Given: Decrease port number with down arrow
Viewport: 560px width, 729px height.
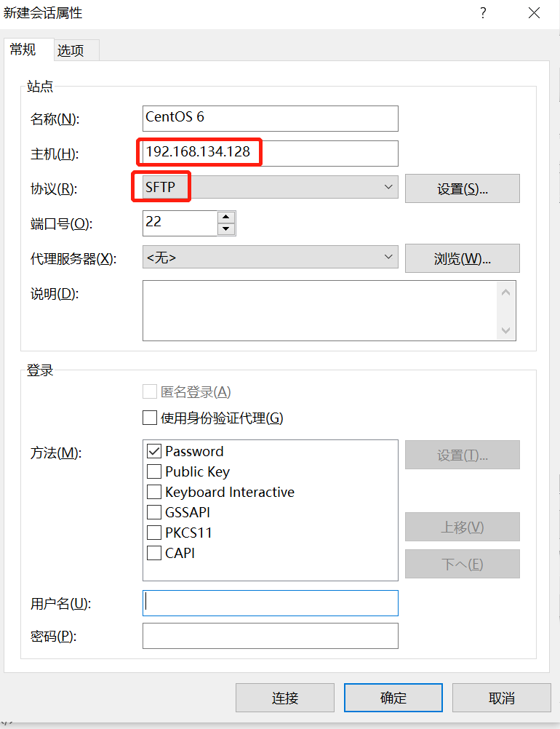Looking at the screenshot, I should [x=226, y=229].
